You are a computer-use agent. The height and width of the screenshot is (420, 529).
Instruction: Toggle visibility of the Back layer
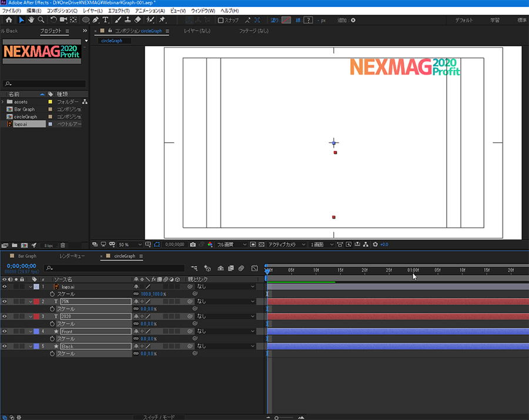click(5, 347)
